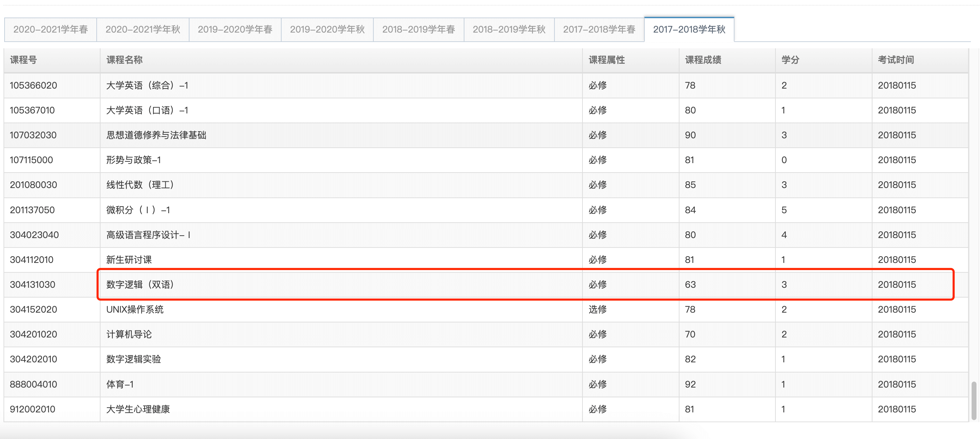Select course number 304023040
The image size is (980, 439).
coord(34,235)
